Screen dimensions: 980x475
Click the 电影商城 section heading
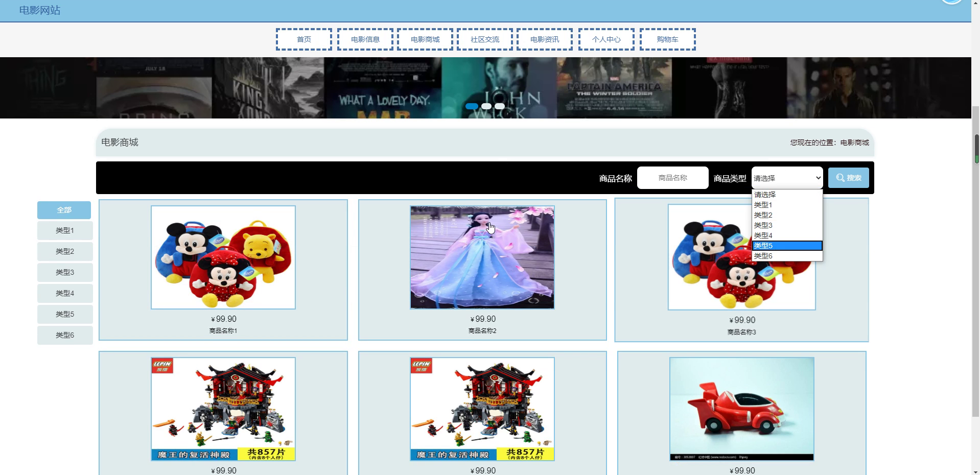pyautogui.click(x=120, y=142)
